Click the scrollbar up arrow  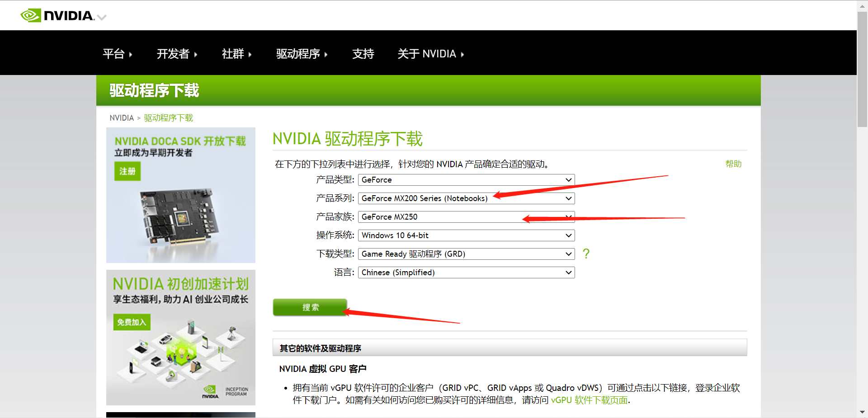point(862,5)
